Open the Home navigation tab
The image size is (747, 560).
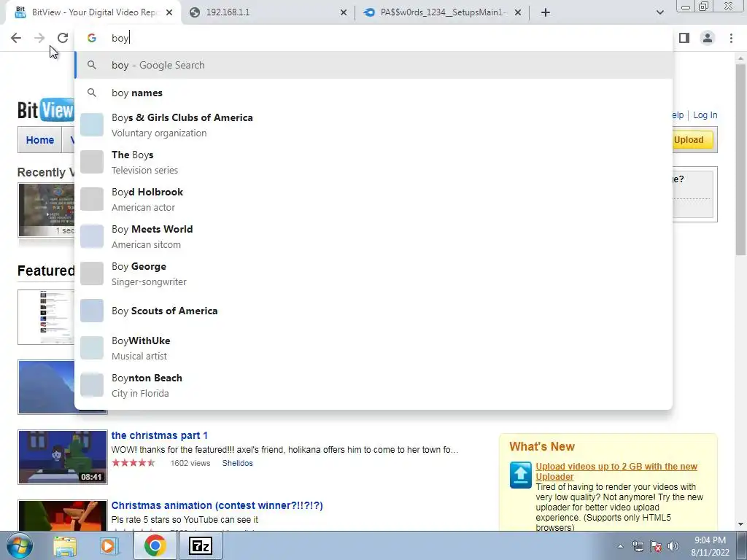(x=40, y=140)
